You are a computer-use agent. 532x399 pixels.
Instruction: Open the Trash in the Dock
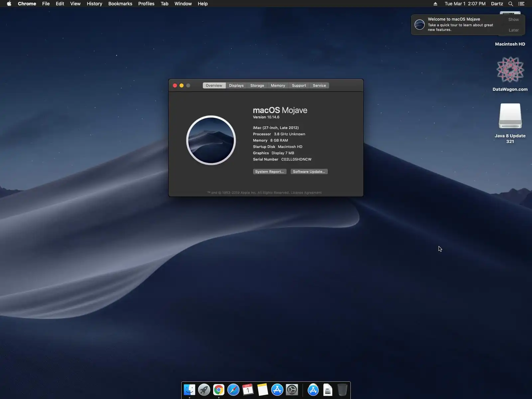pos(342,390)
